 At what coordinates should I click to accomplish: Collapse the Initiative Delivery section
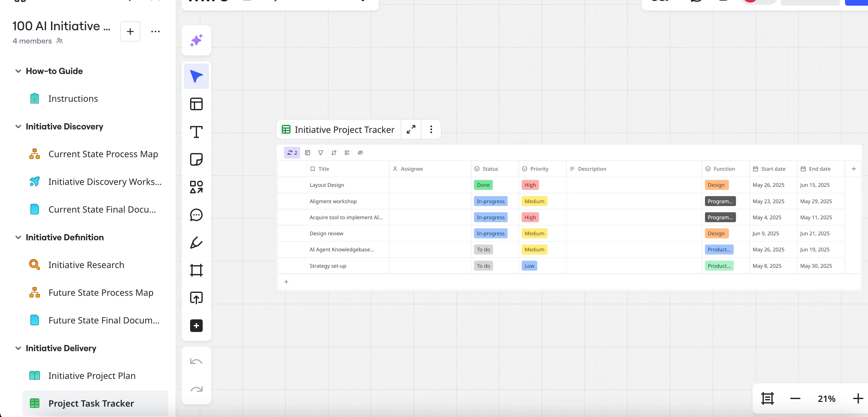click(18, 348)
